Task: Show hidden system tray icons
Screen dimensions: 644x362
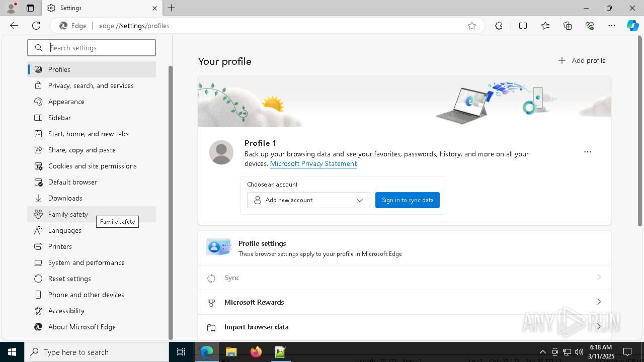Action: [x=542, y=352]
